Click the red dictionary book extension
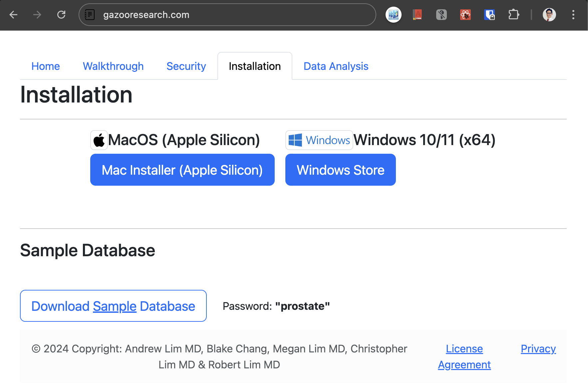Screen dimensions: 588x388 click(x=417, y=15)
